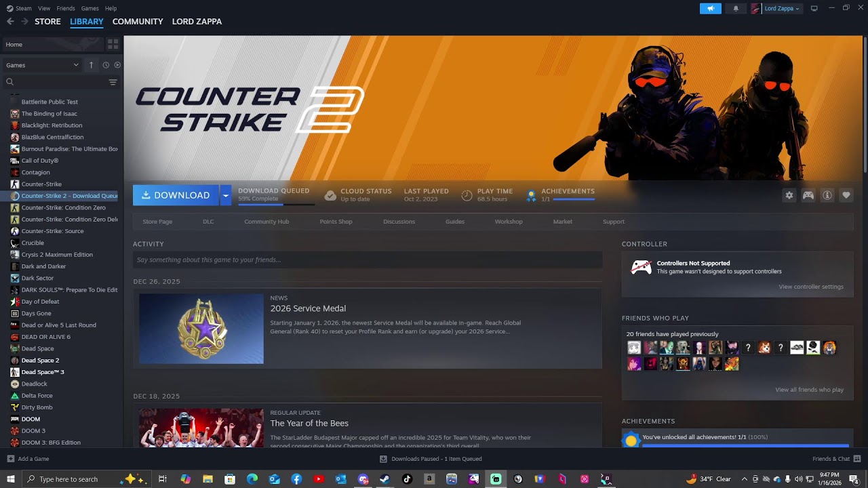Open the Store Page tab
868x488 pixels.
(157, 222)
